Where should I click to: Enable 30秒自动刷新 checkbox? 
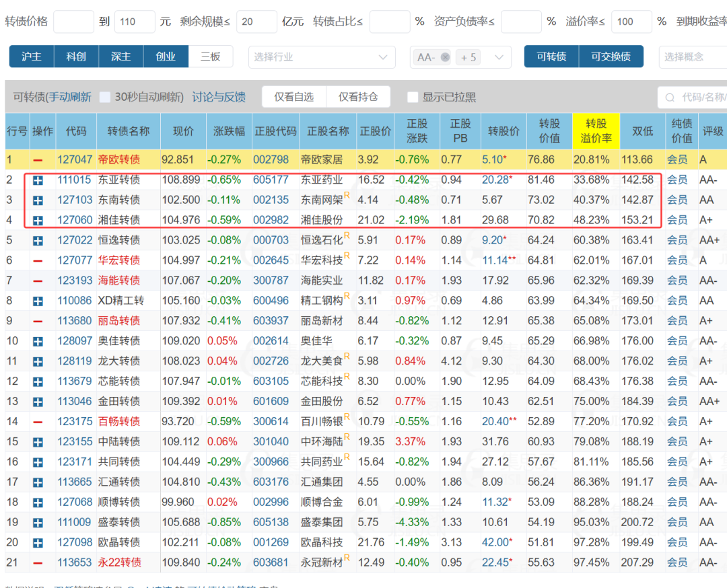105,97
